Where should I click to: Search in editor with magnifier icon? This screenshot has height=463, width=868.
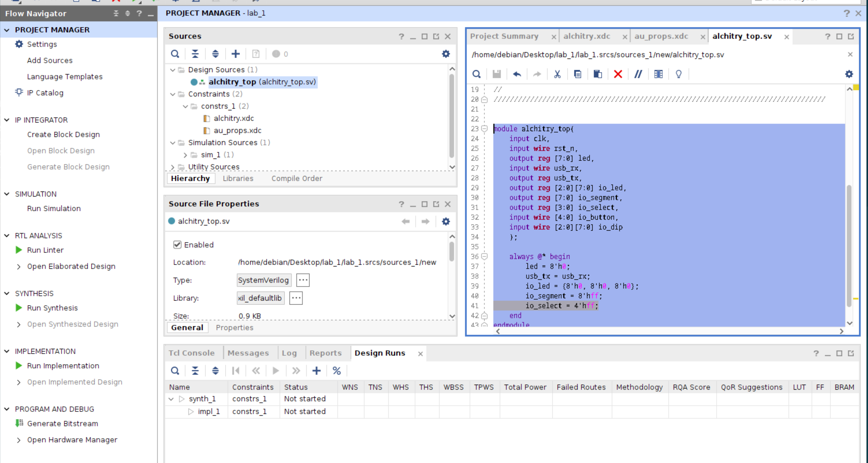476,74
